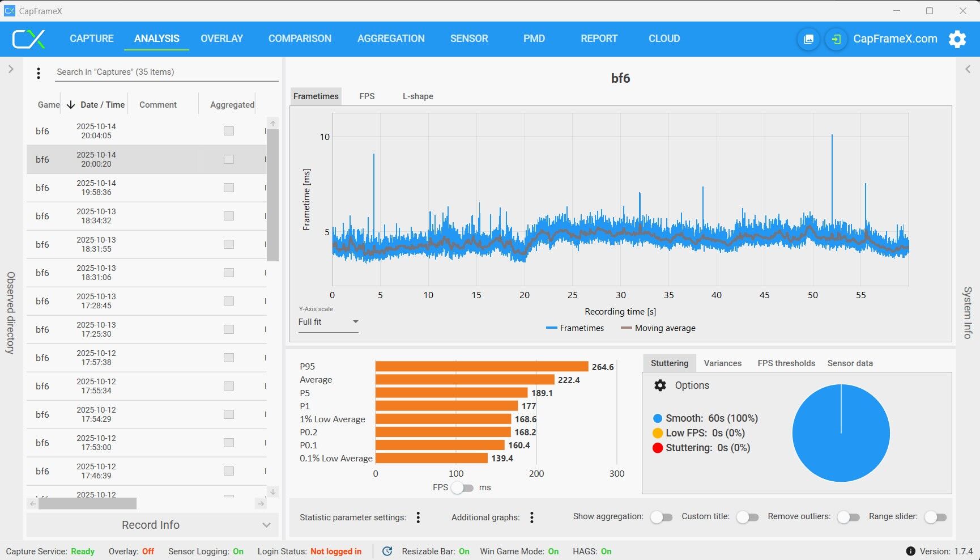Search in Captures input field

click(x=167, y=72)
